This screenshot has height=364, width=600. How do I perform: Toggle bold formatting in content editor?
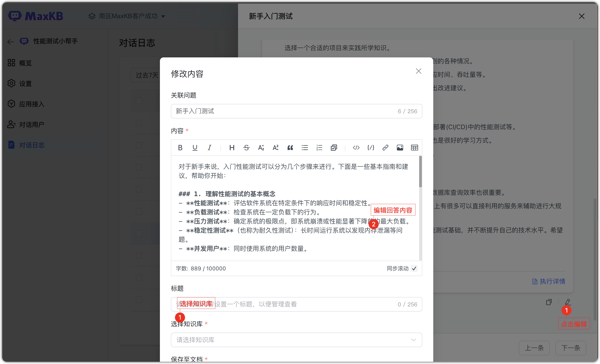180,148
